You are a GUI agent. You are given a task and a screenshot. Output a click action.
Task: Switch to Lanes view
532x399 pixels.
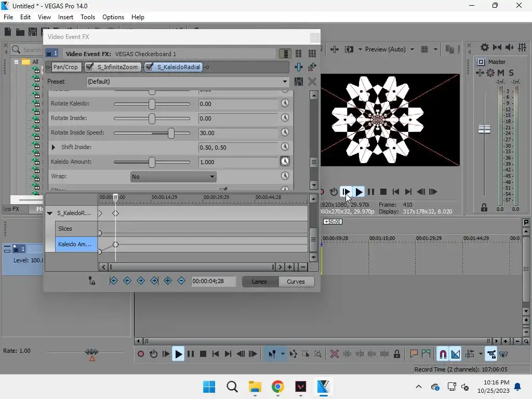(x=260, y=282)
